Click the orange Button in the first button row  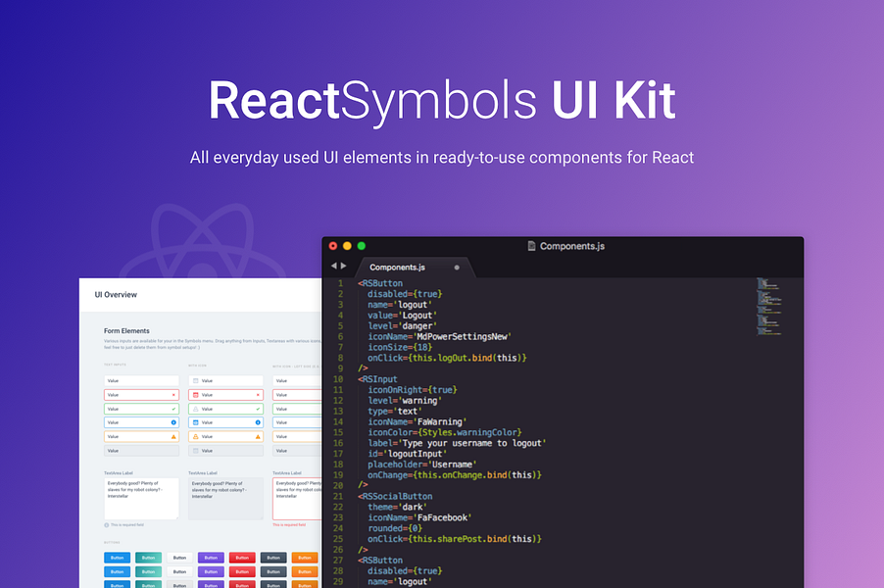coord(305,558)
